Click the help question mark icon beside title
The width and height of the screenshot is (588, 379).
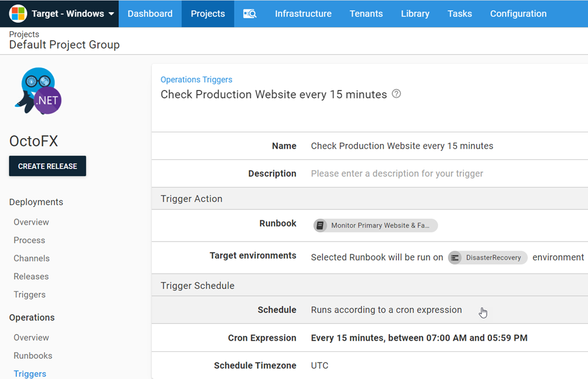coord(396,94)
